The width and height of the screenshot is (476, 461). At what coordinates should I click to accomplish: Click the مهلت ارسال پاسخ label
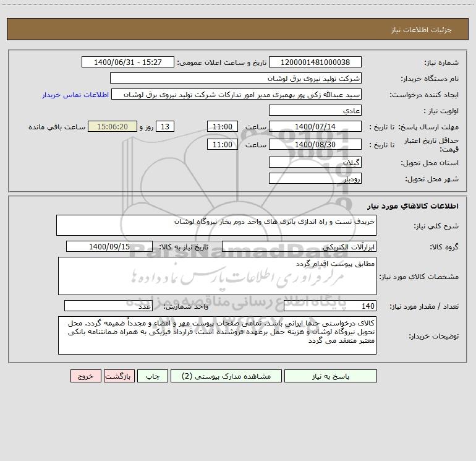428,127
